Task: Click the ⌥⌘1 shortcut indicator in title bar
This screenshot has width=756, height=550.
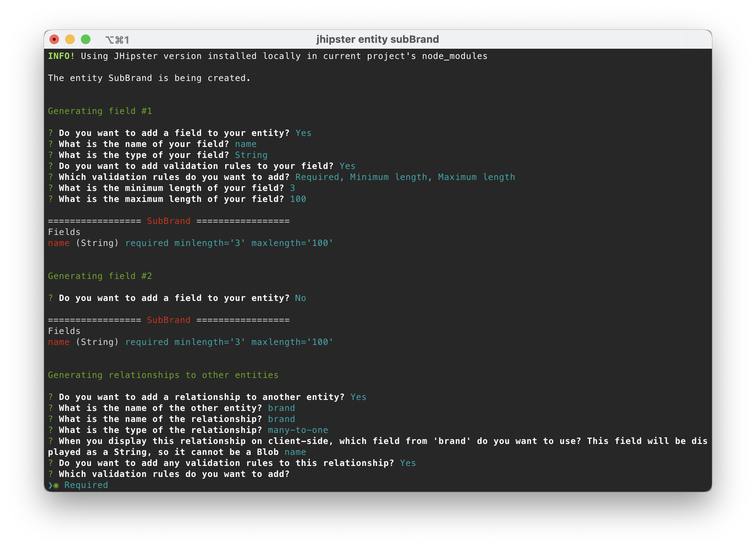Action: click(117, 40)
